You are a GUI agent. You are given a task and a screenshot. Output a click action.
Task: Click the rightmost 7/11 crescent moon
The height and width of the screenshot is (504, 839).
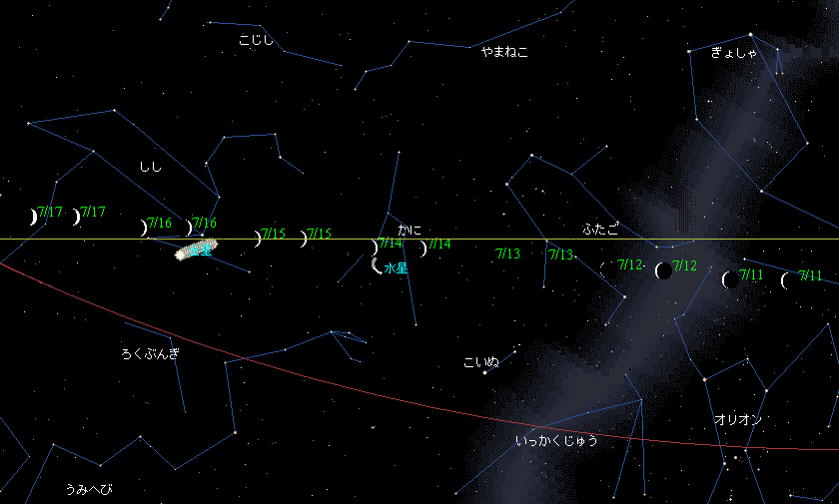(786, 280)
